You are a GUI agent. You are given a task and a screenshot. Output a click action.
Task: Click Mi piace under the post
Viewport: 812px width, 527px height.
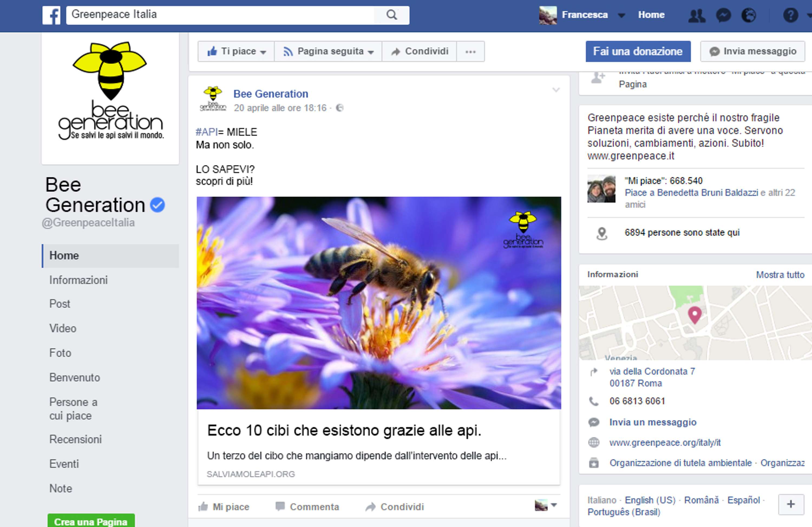tap(224, 507)
